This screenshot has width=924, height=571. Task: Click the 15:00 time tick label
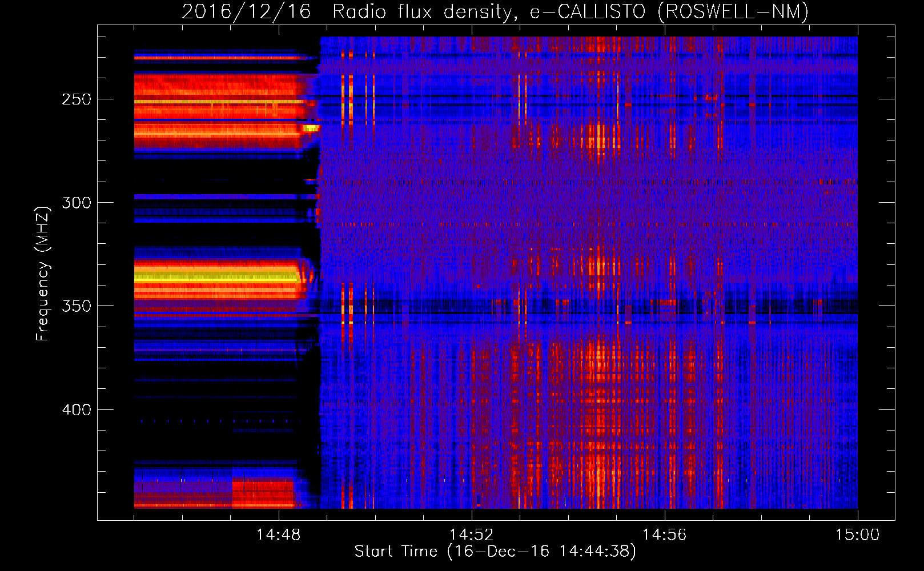point(857,535)
